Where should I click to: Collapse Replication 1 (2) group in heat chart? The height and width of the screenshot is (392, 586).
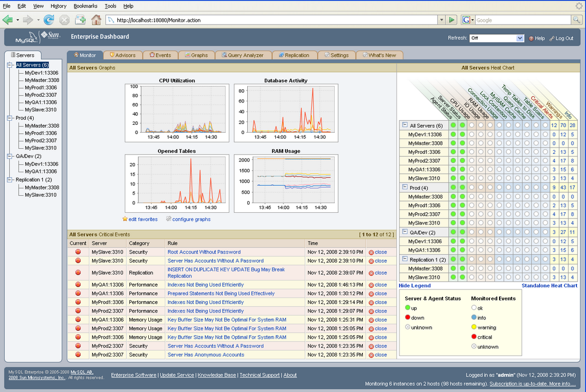(x=405, y=259)
